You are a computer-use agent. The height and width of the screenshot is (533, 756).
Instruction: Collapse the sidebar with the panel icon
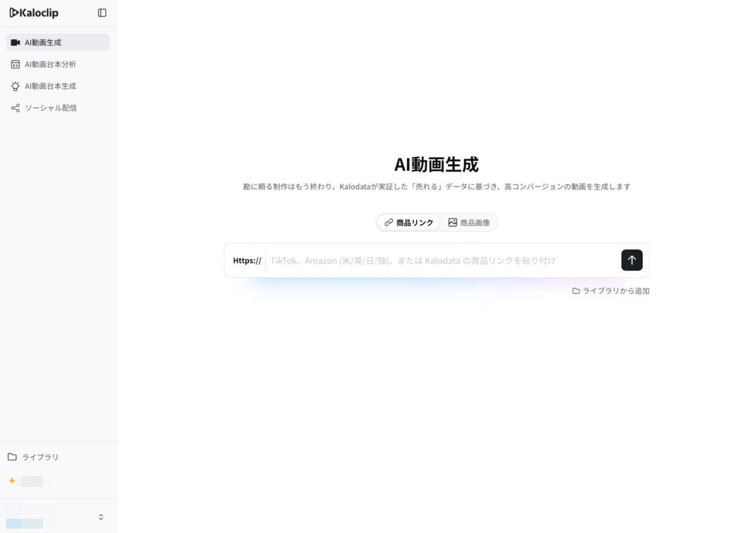pyautogui.click(x=102, y=13)
